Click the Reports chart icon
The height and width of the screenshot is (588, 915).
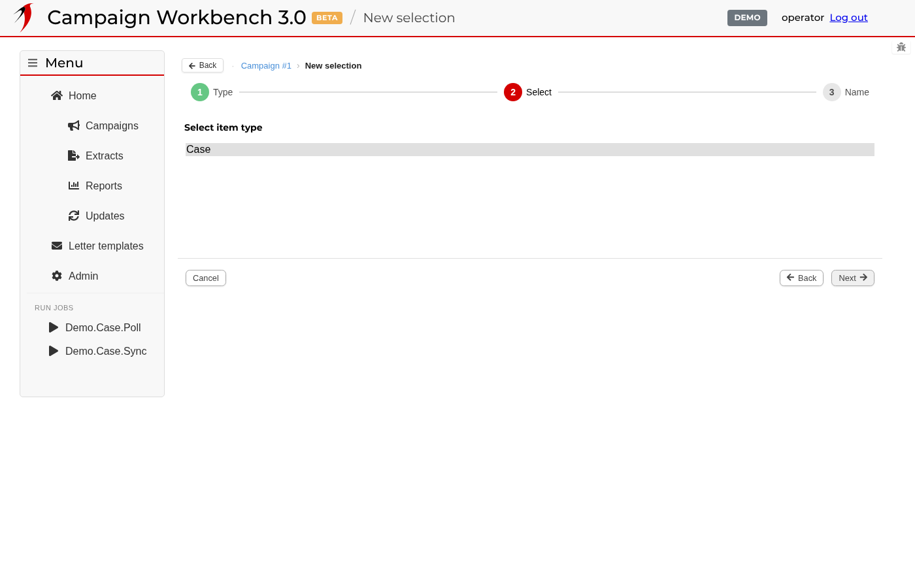pos(74,186)
